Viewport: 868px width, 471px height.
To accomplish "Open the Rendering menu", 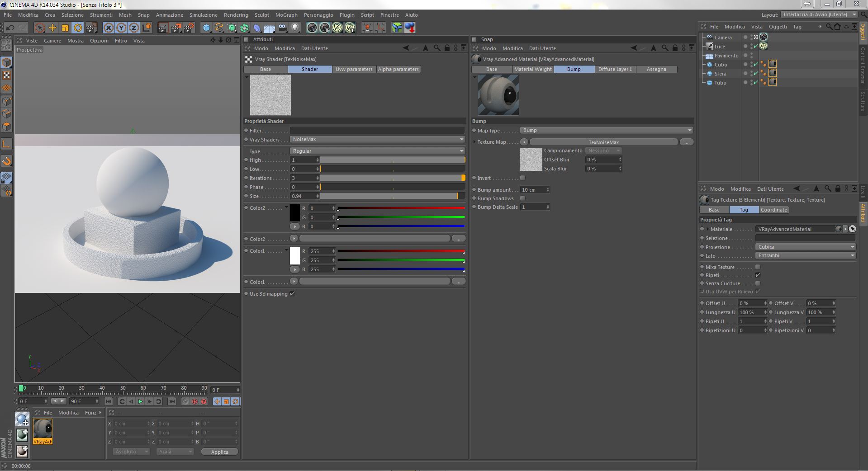I will point(236,15).
